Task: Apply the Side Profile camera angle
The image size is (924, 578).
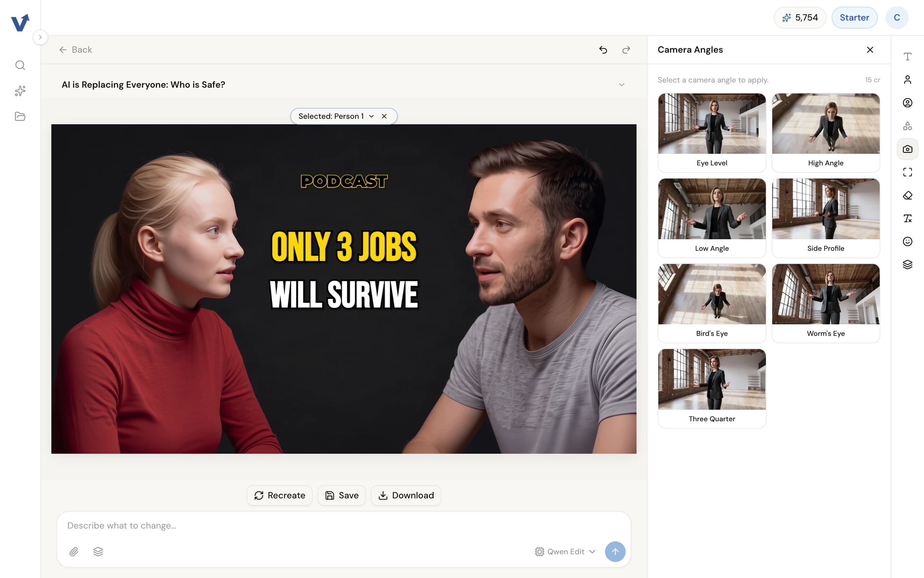Action: 826,218
